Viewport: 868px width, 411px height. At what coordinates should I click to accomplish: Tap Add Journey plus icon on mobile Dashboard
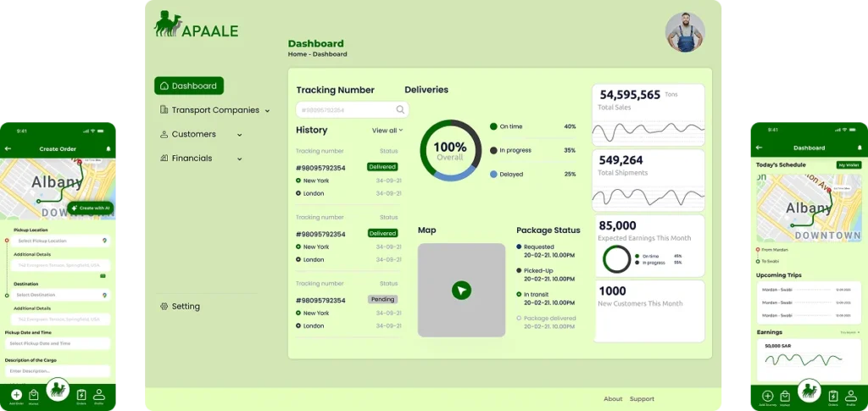click(767, 396)
